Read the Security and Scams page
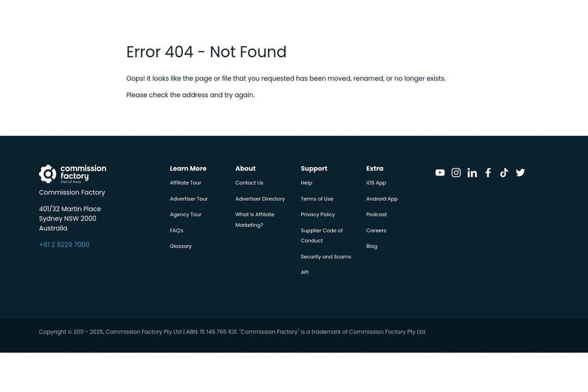Viewport: 588px width, 392px height. coord(326,257)
